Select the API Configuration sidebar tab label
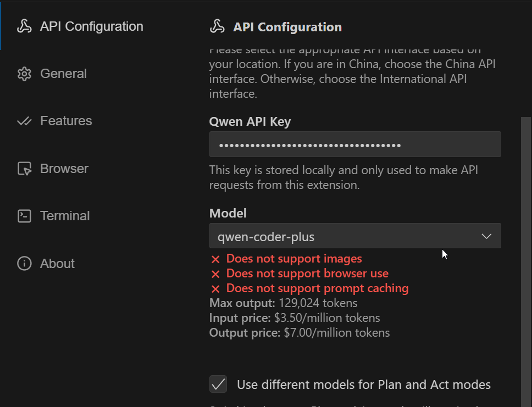The height and width of the screenshot is (407, 532). (91, 26)
